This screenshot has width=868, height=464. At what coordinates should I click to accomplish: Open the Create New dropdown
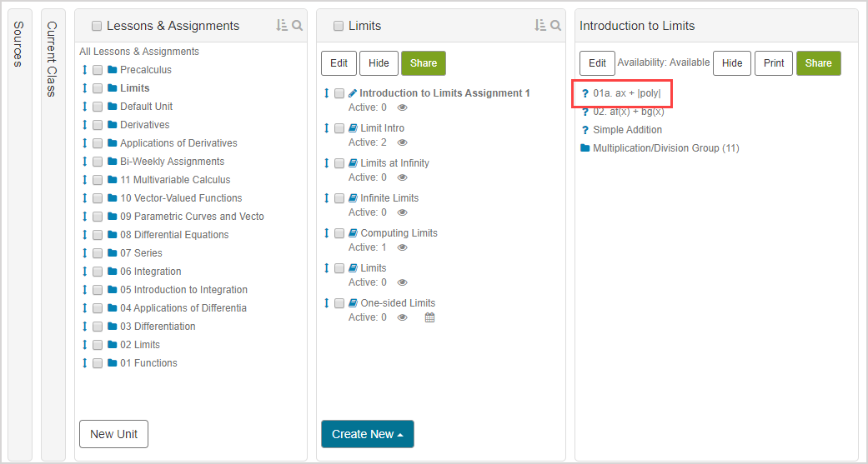tap(367, 434)
